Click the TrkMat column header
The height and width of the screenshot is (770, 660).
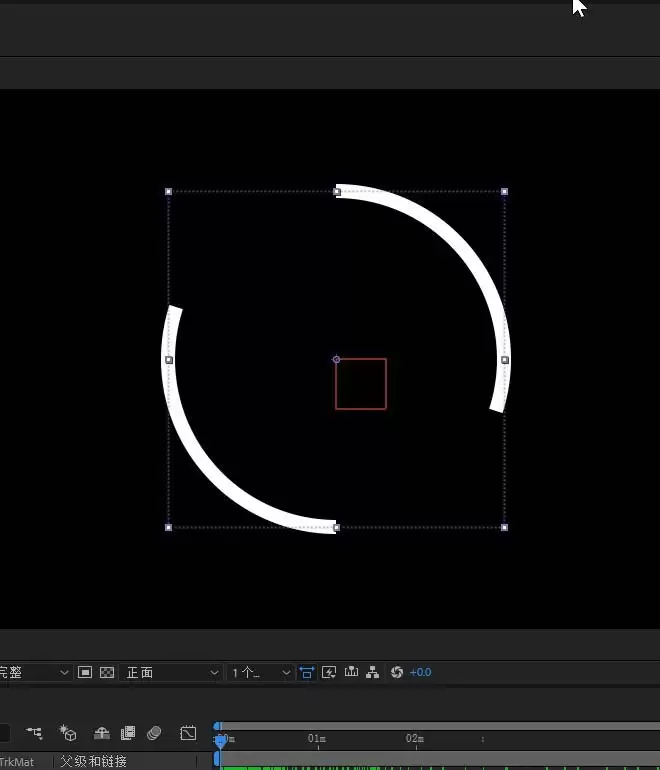click(x=17, y=762)
